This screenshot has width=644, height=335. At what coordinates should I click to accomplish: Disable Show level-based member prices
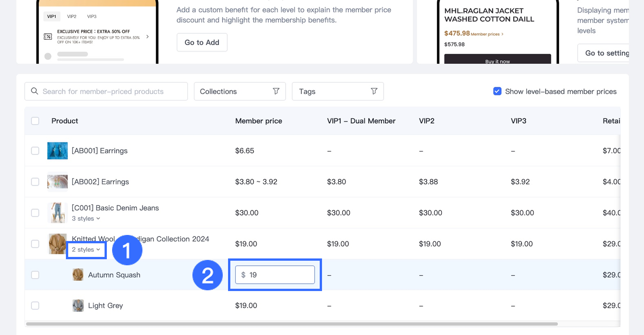point(497,91)
